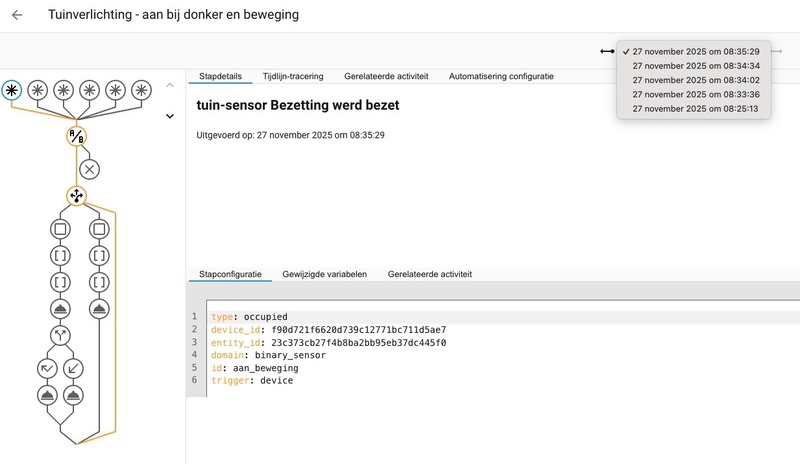Image resolution: width=800 pixels, height=464 pixels.
Task: Open upper Gerelateerde activiteit tab
Action: pos(386,76)
